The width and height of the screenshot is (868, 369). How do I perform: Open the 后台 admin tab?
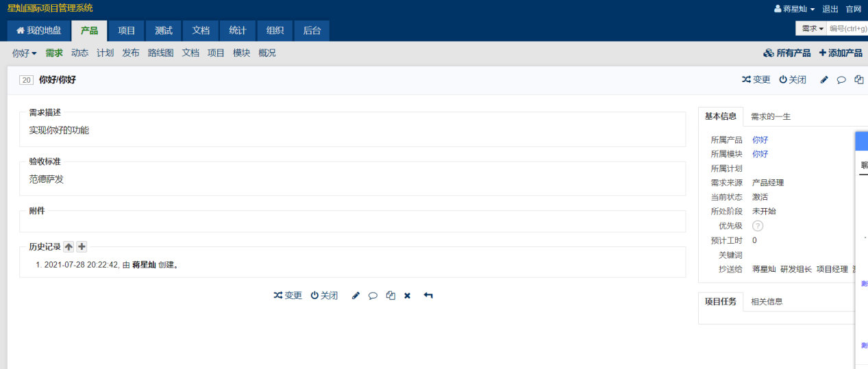click(312, 31)
